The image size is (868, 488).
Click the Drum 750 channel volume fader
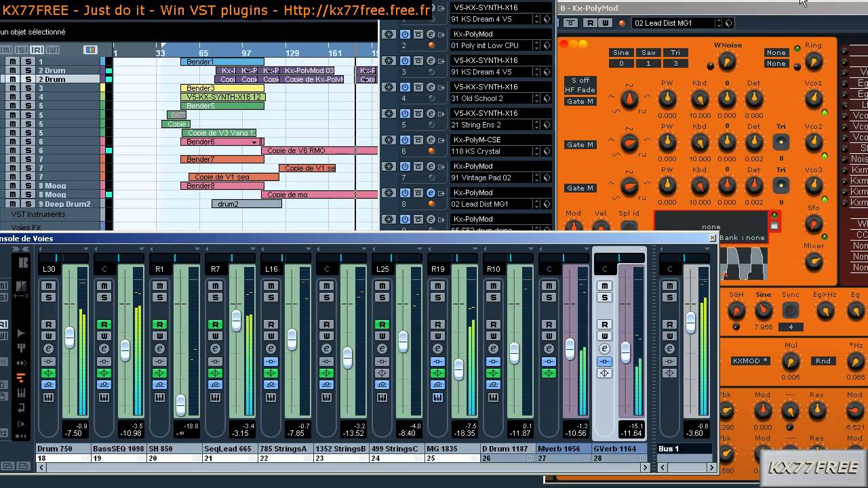[69, 337]
